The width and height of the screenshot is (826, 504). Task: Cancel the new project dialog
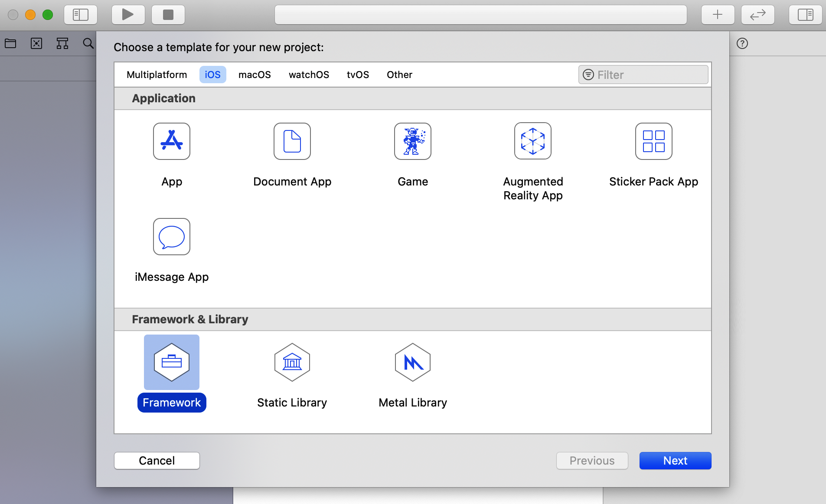click(157, 461)
